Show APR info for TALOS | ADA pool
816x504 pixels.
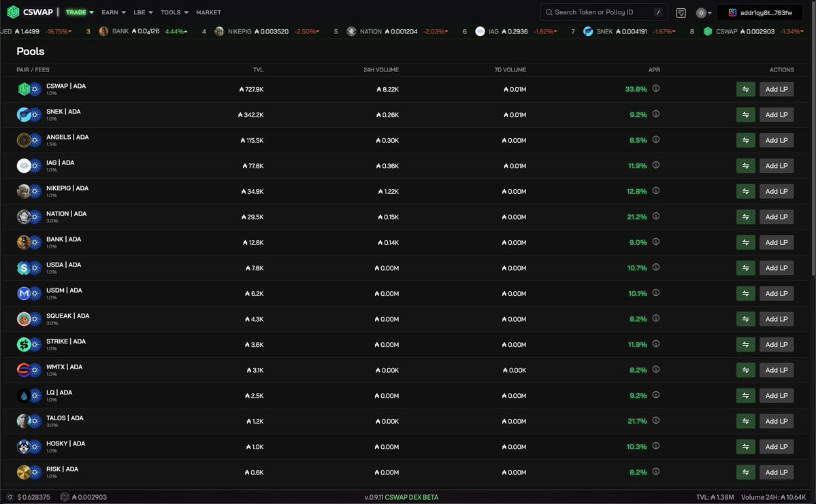pyautogui.click(x=655, y=420)
